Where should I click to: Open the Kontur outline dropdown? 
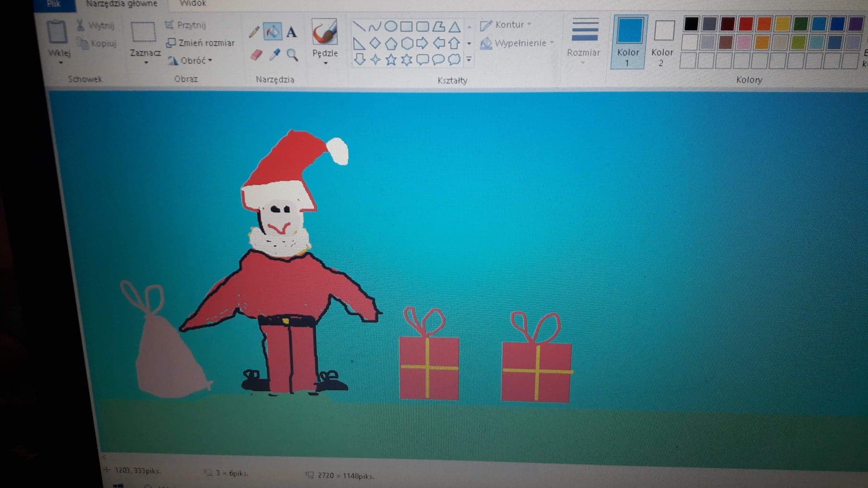pos(506,24)
